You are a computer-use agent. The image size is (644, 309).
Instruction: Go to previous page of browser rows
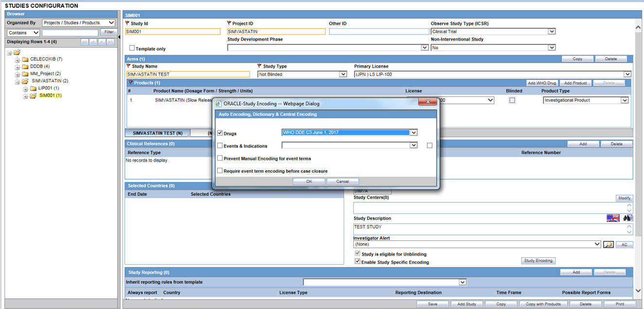93,42
